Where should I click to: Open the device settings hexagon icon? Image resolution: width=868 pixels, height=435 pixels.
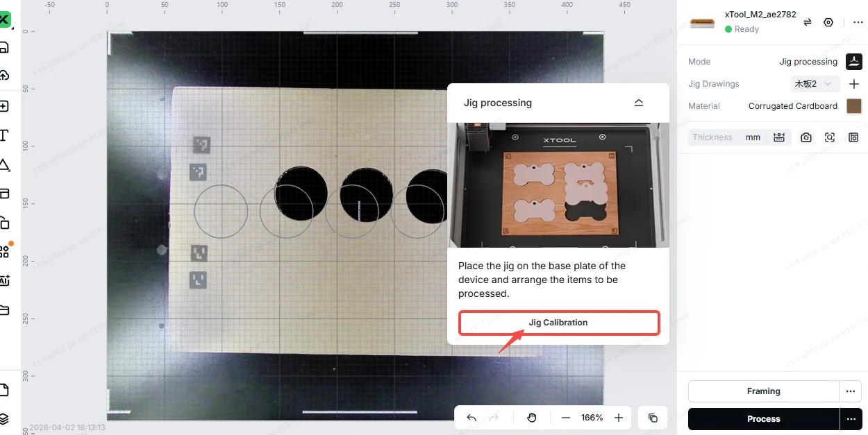click(828, 22)
